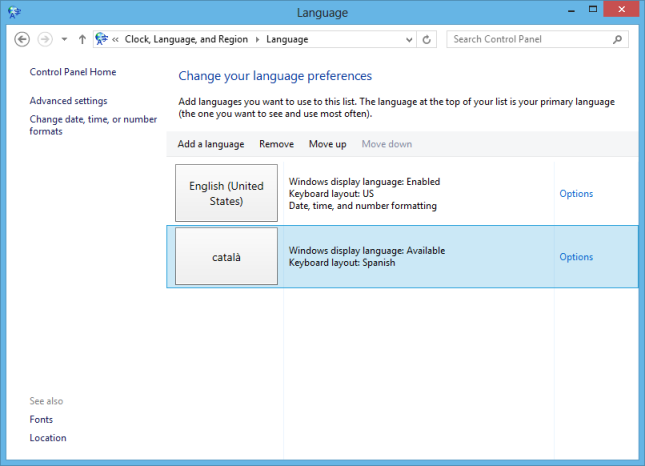Click 'Keyboard layout: Spanish' text
The width and height of the screenshot is (645, 466).
[342, 262]
